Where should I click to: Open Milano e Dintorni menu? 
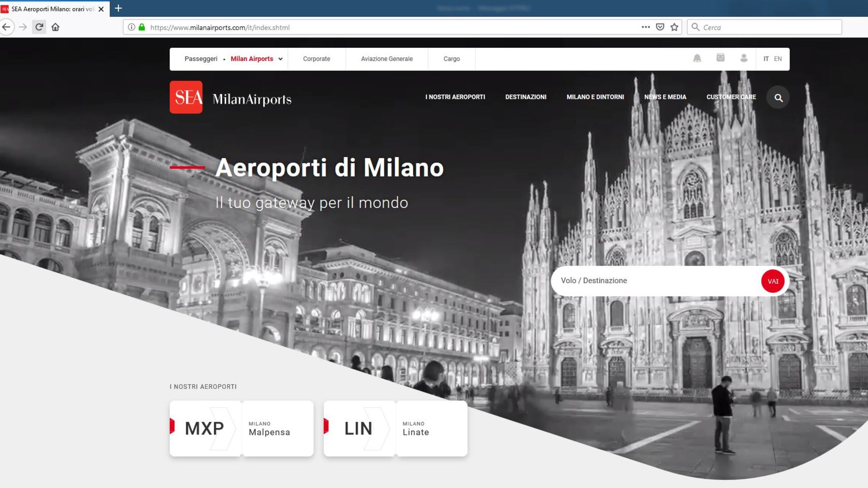(x=595, y=97)
